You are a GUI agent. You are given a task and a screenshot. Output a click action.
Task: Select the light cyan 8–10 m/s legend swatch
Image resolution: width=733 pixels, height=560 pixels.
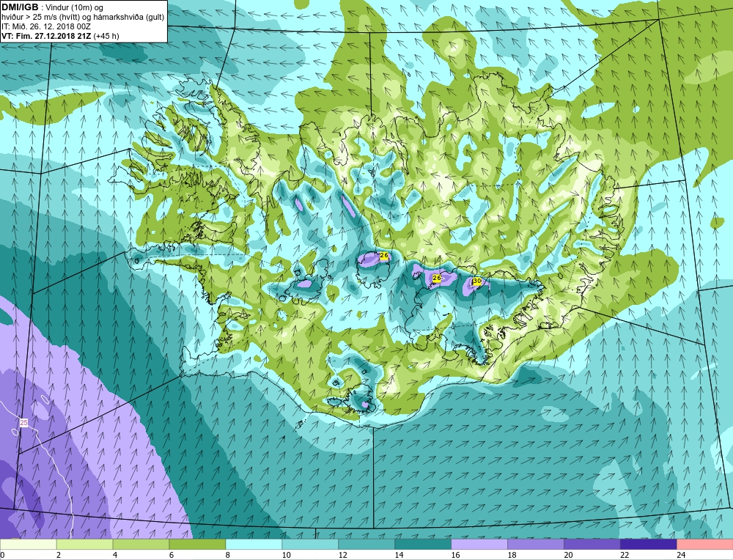254,545
